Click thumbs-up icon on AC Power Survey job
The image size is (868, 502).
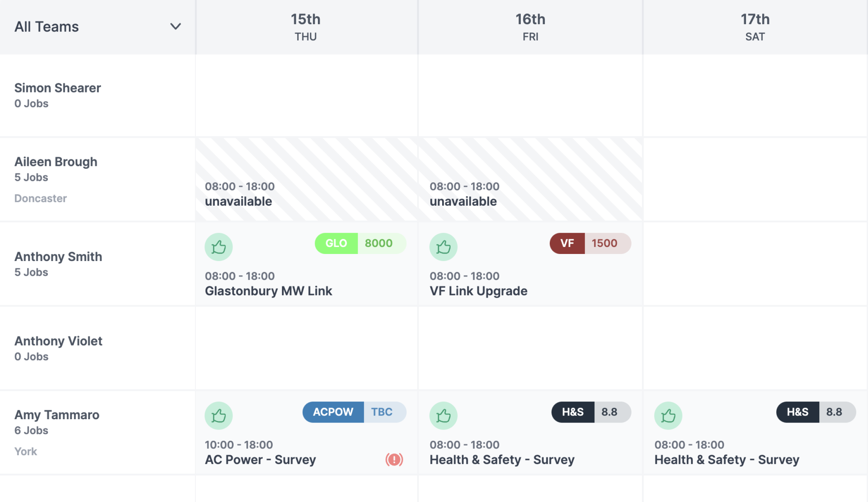218,415
